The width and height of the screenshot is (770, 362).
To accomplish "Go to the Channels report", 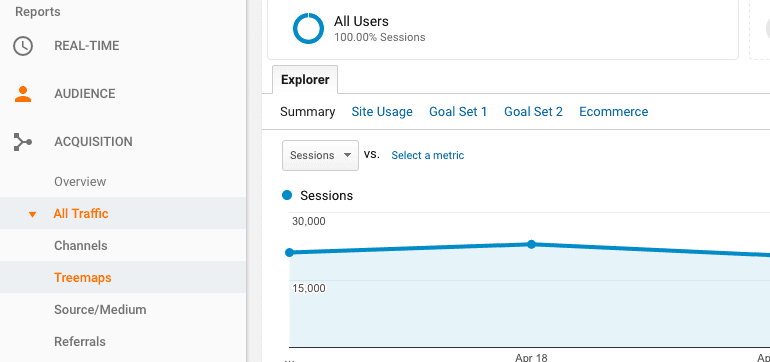I will click(x=81, y=246).
